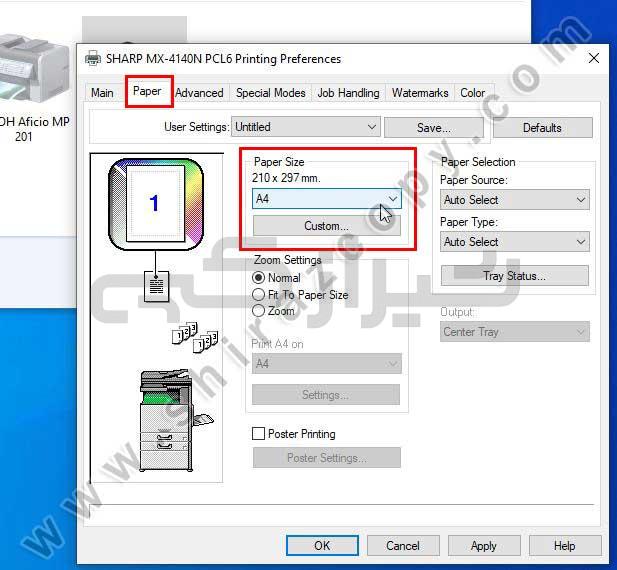Open the Print A4 on dropdown
Image resolution: width=617 pixels, height=570 pixels.
327,363
